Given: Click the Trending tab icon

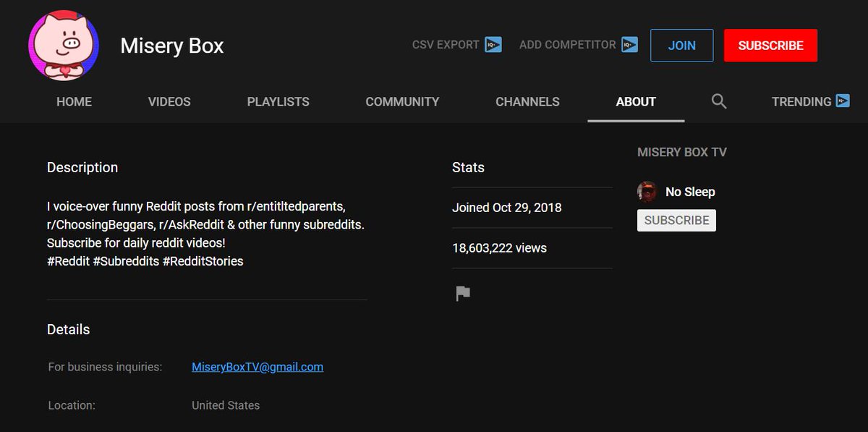Looking at the screenshot, I should click(x=843, y=101).
